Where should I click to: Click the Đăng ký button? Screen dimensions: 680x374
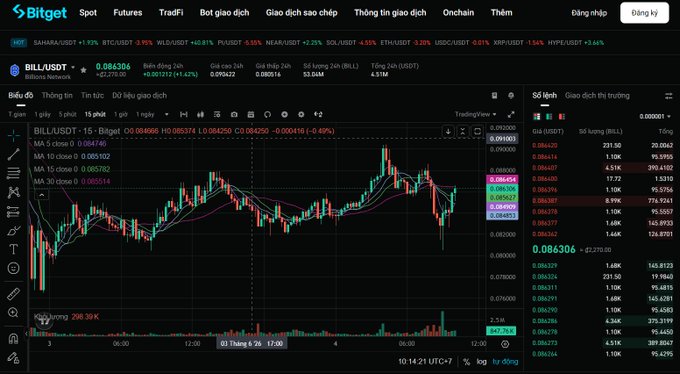click(644, 13)
